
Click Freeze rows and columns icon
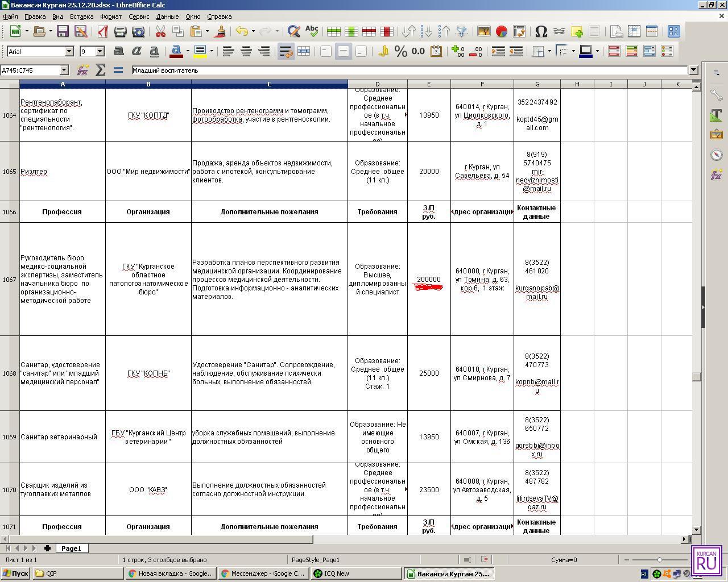(x=634, y=31)
